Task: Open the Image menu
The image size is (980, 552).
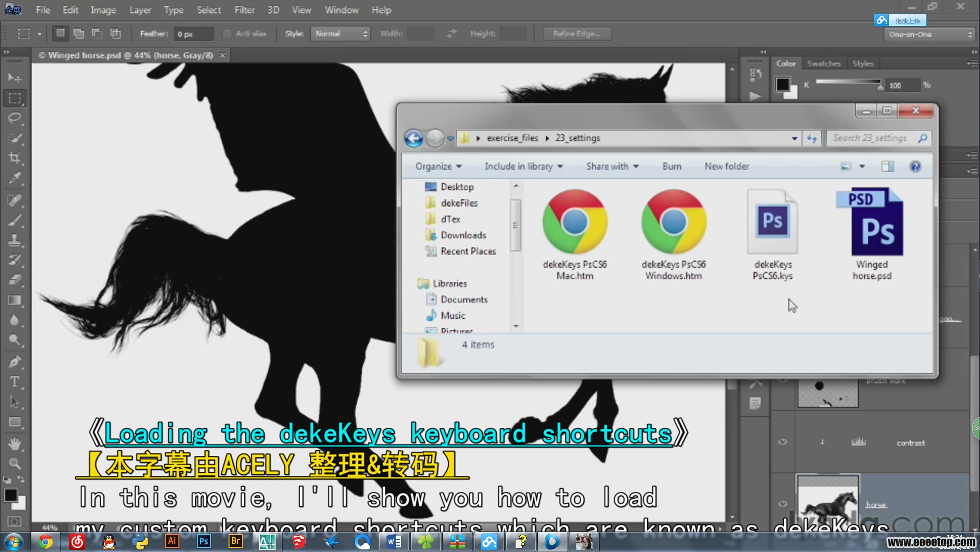Action: coord(103,10)
